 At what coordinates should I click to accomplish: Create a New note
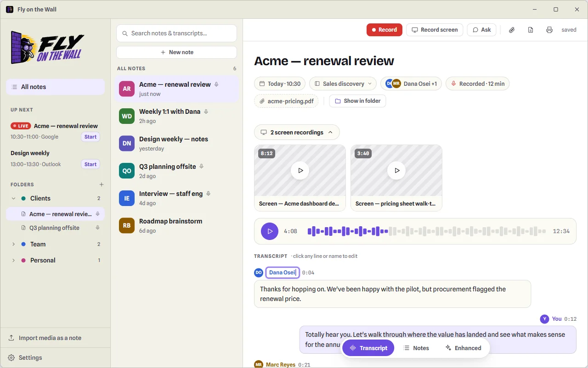[176, 52]
